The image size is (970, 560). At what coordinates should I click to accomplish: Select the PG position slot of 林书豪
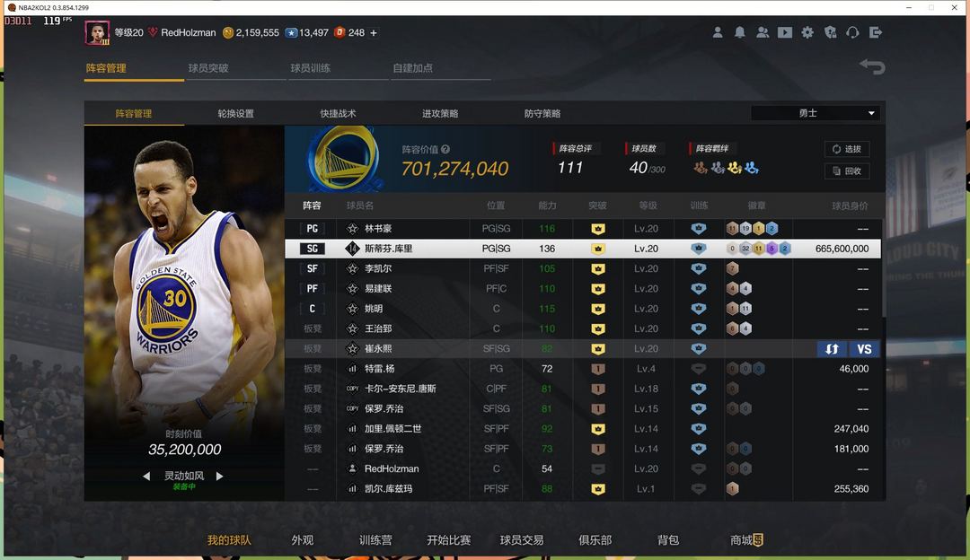coord(313,229)
